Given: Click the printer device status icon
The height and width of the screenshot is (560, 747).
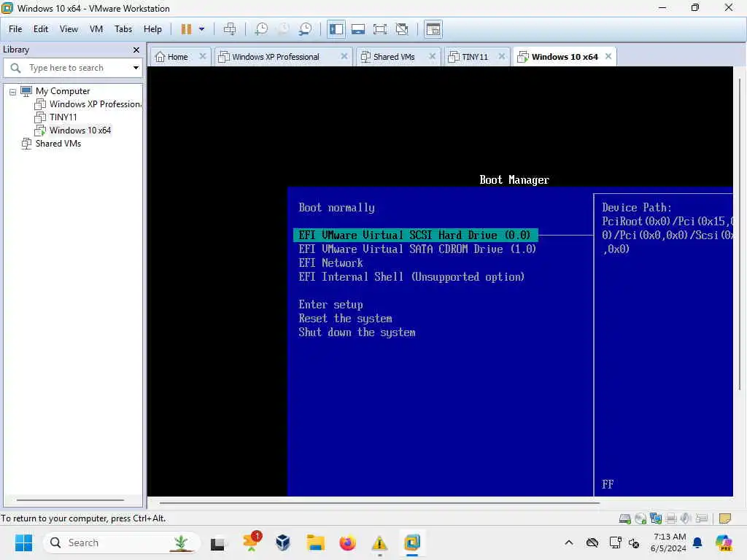Looking at the screenshot, I should pos(671,518).
